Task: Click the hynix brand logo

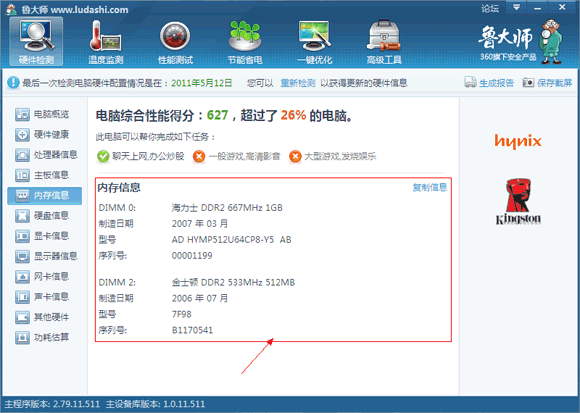Action: click(518, 141)
